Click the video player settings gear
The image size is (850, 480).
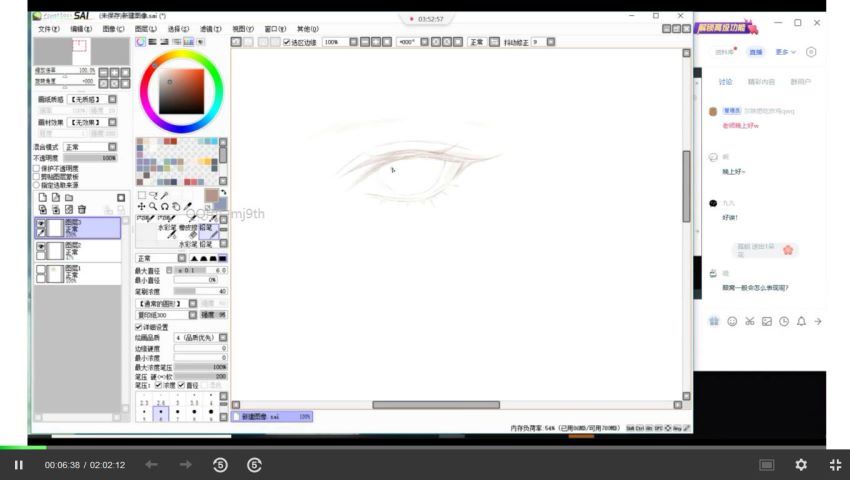click(800, 465)
